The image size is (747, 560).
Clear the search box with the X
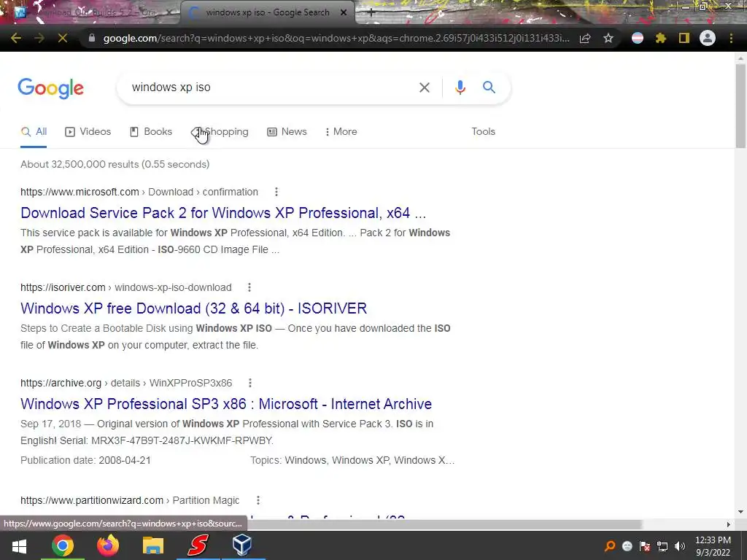[x=424, y=87]
